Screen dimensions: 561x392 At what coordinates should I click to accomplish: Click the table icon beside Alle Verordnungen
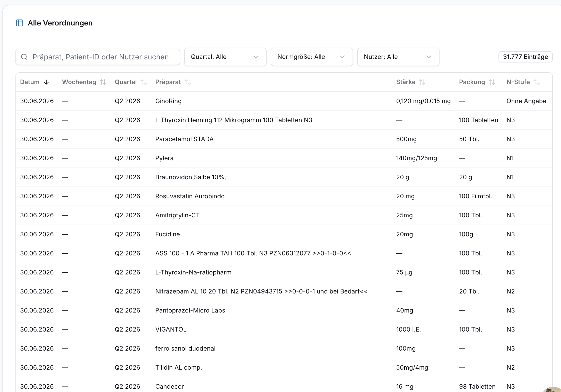(x=20, y=23)
